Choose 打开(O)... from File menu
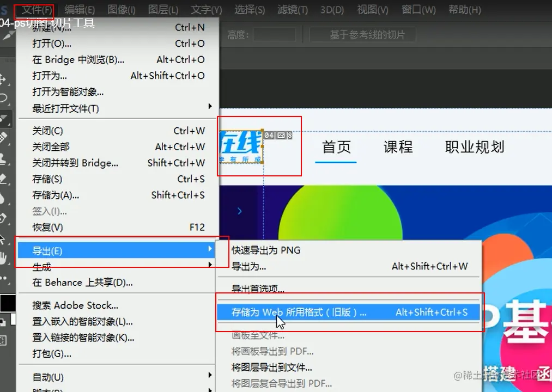The height and width of the screenshot is (392, 552). click(x=117, y=44)
